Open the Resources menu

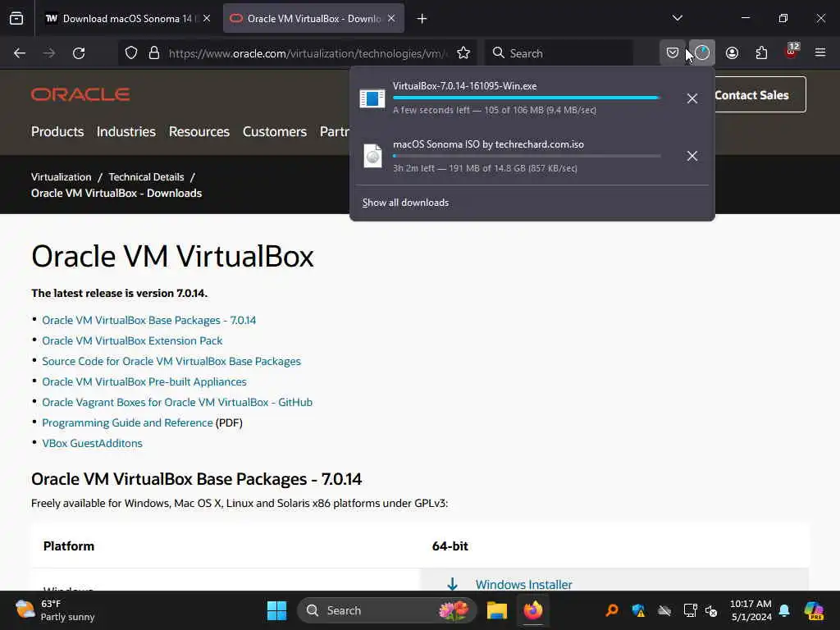tap(199, 131)
